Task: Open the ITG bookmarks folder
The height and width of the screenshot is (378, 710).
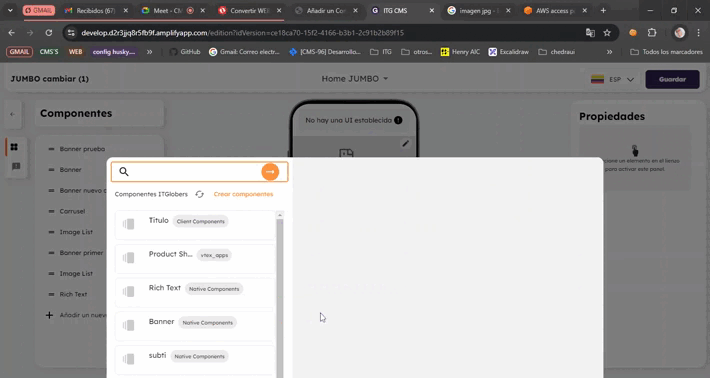Action: (x=381, y=52)
